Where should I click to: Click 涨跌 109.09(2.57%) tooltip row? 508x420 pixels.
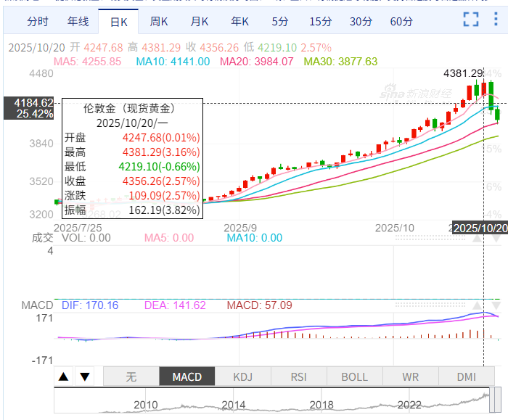pos(132,196)
